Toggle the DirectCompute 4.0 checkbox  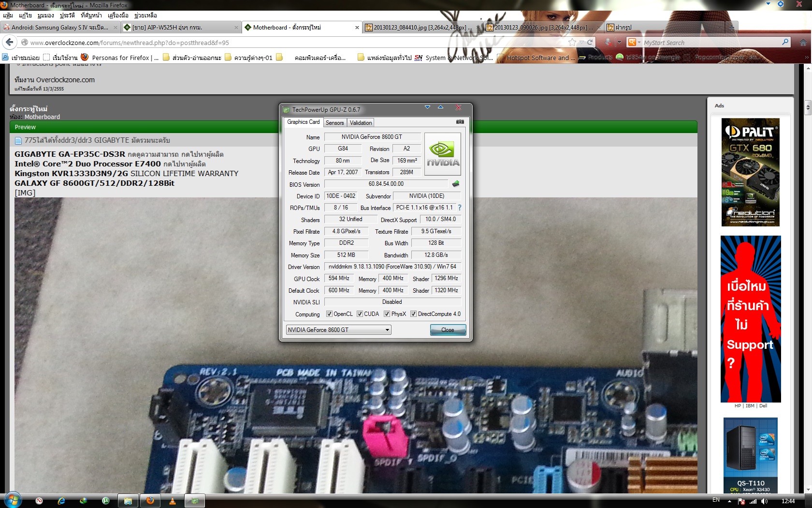coord(413,314)
